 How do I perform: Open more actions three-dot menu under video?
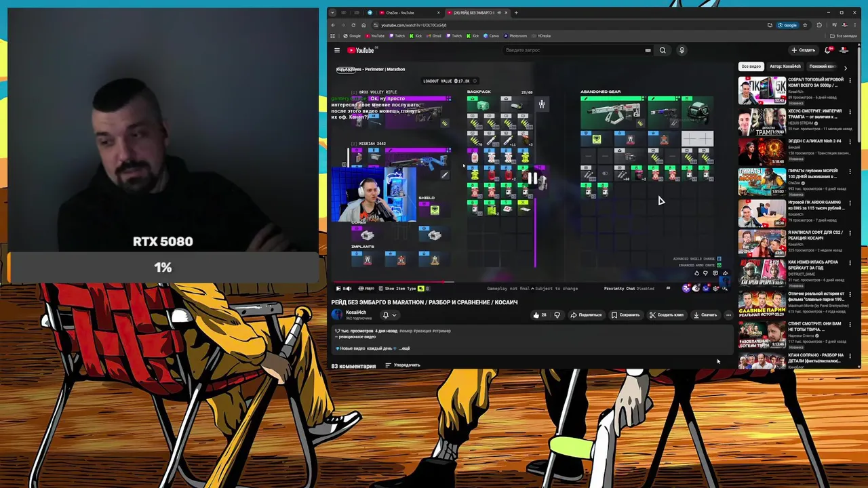728,315
